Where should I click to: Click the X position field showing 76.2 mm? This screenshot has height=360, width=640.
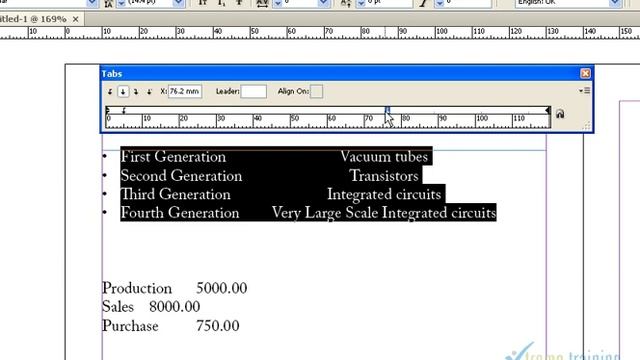coord(184,91)
